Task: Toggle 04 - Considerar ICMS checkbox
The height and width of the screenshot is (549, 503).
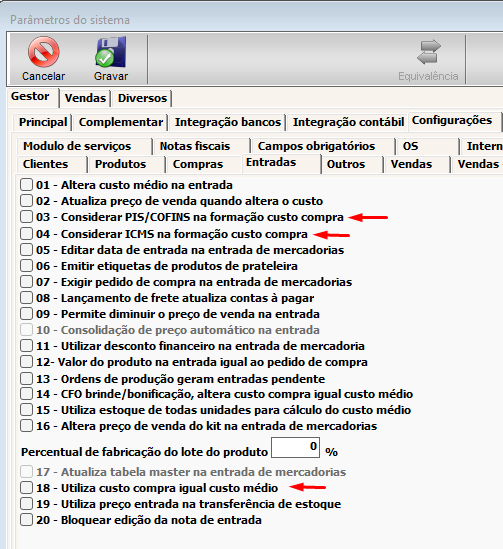Action: point(26,234)
